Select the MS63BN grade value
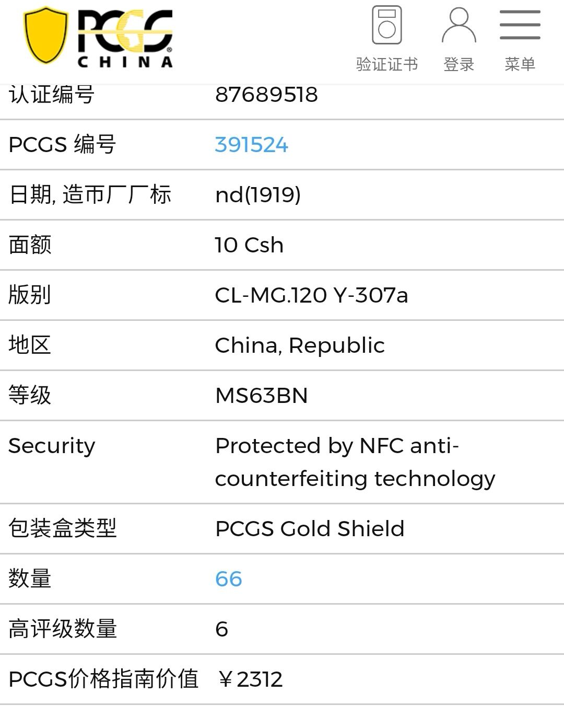This screenshot has width=564, height=728. [261, 396]
